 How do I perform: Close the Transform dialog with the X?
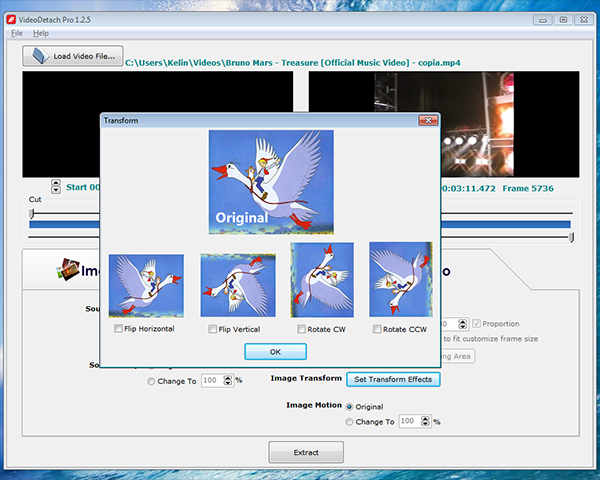click(427, 120)
